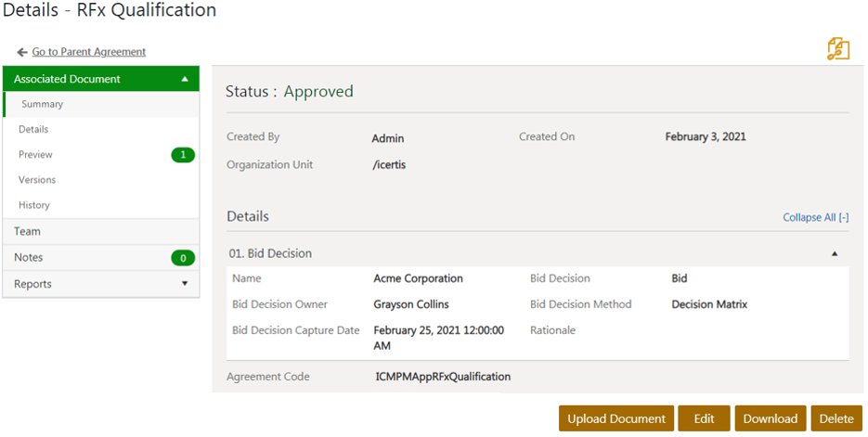Open History in the sidebar
The image size is (868, 437).
34,205
